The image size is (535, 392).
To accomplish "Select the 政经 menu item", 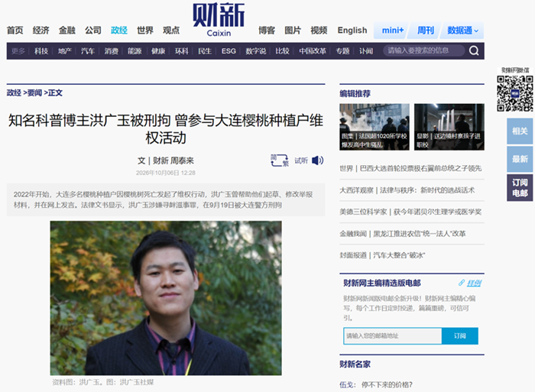I will [119, 31].
